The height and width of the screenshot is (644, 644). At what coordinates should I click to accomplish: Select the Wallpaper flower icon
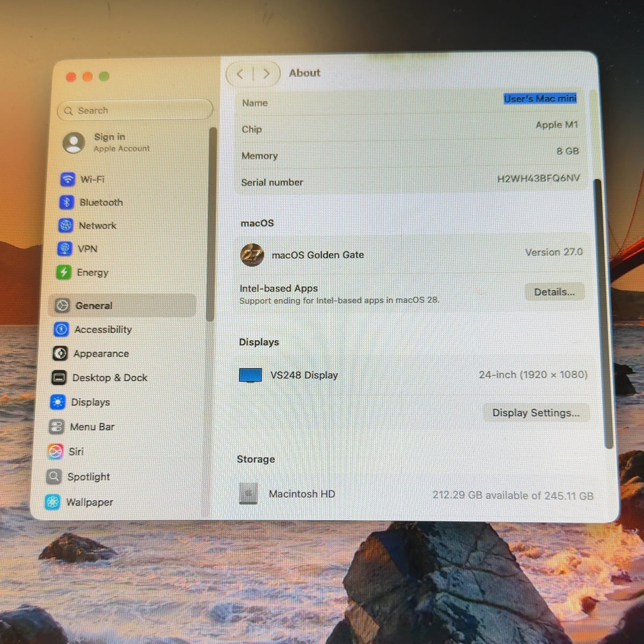click(x=53, y=502)
